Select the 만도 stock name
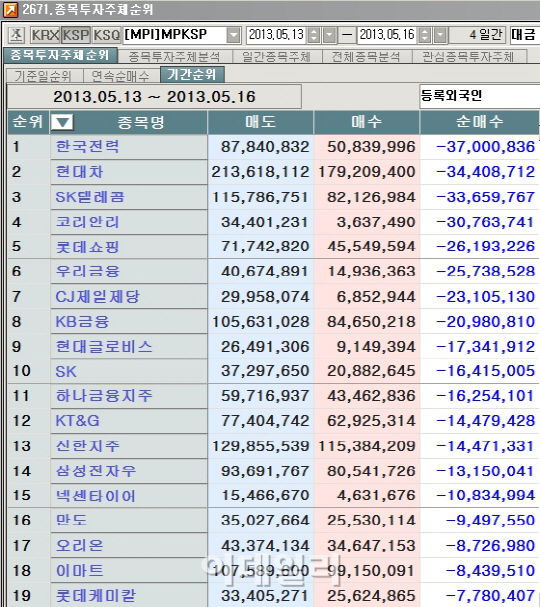The image size is (540, 607). 71,520
